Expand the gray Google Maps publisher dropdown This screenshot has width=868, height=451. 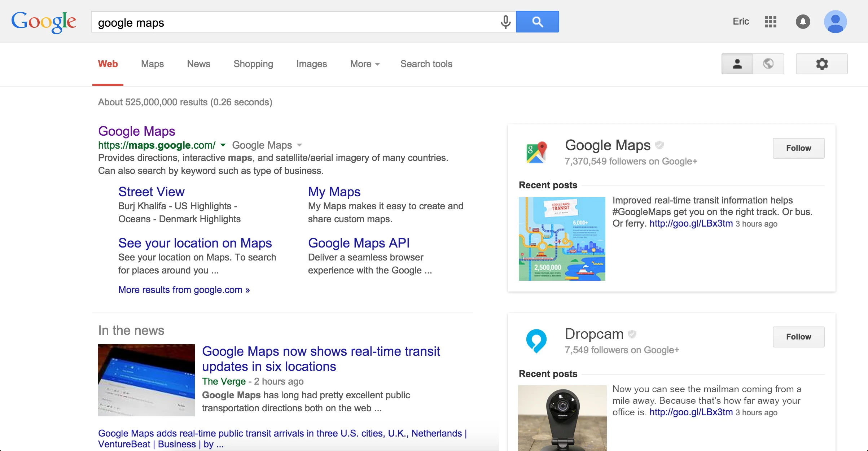click(x=299, y=145)
